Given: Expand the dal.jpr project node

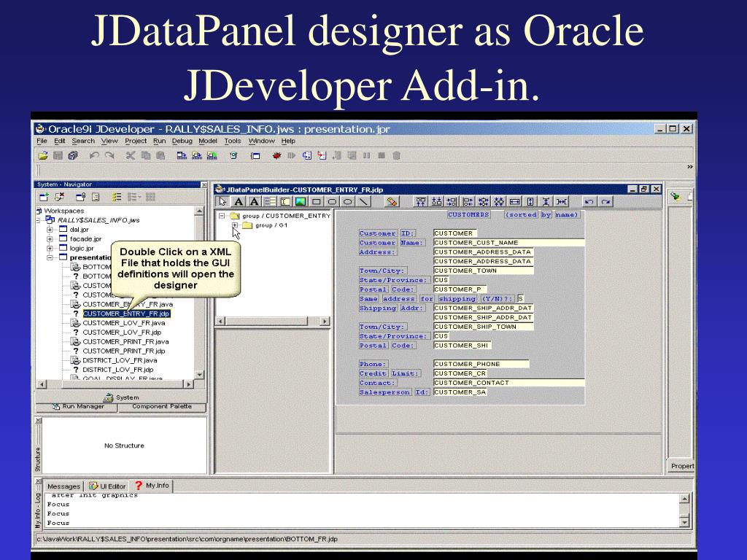Looking at the screenshot, I should click(x=50, y=230).
